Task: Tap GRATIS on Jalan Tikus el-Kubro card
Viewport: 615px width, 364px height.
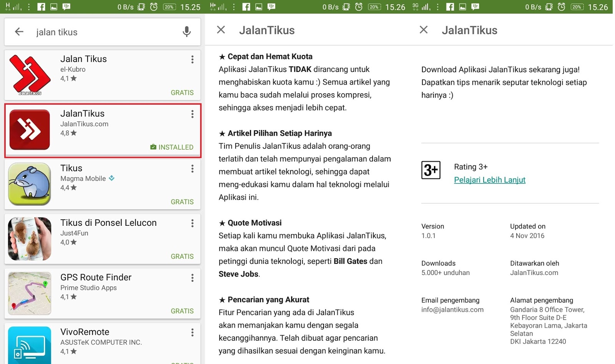Action: point(182,93)
